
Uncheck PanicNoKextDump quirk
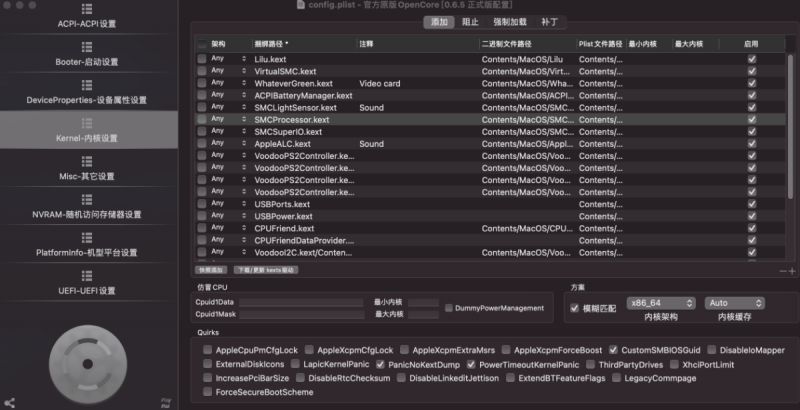click(380, 364)
